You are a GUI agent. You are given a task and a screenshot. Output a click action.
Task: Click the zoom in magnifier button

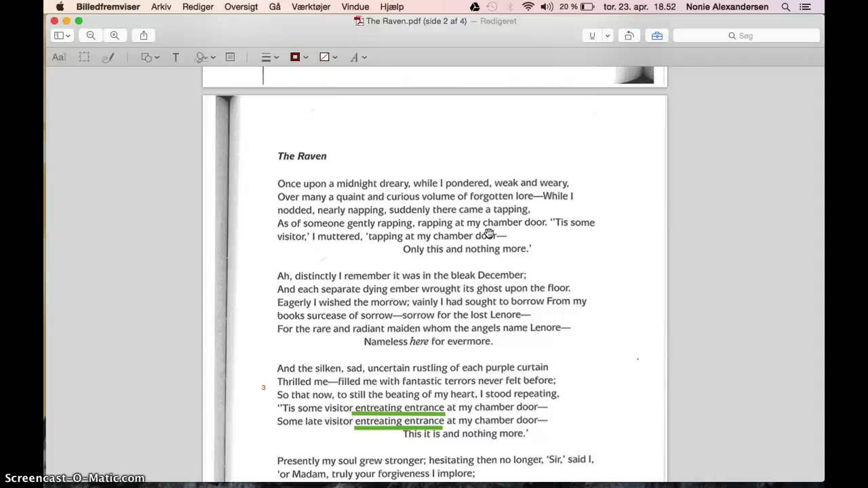point(115,35)
